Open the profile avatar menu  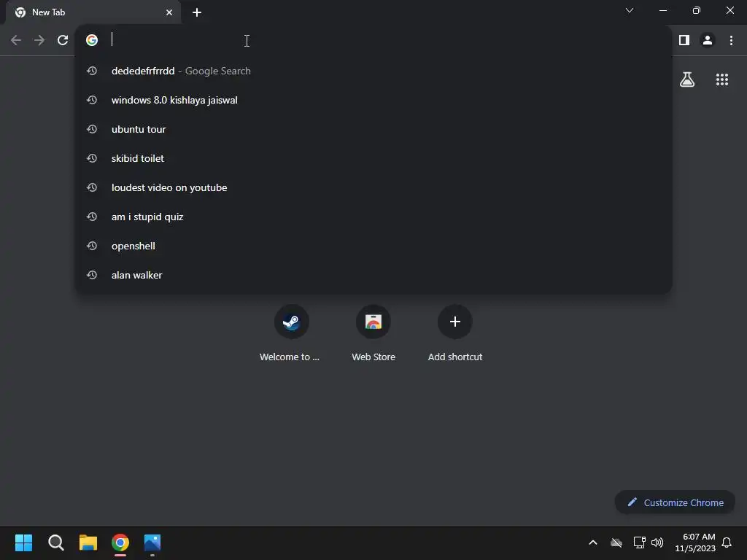[x=708, y=40]
